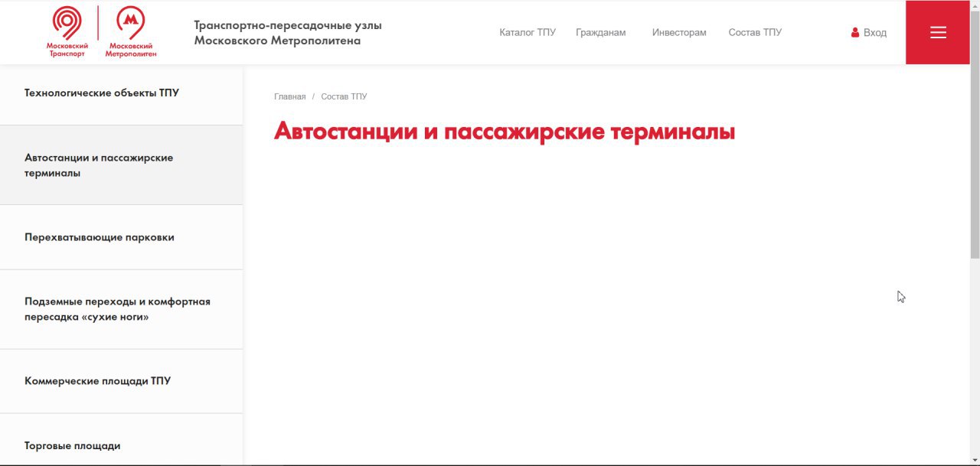Open the Состав ТПУ menu item
The height and width of the screenshot is (466, 980).
(755, 32)
